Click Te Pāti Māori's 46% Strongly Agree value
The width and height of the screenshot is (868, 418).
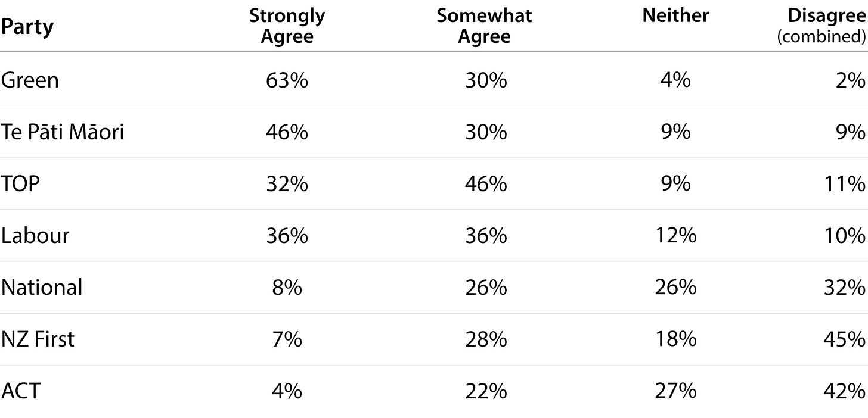[287, 132]
